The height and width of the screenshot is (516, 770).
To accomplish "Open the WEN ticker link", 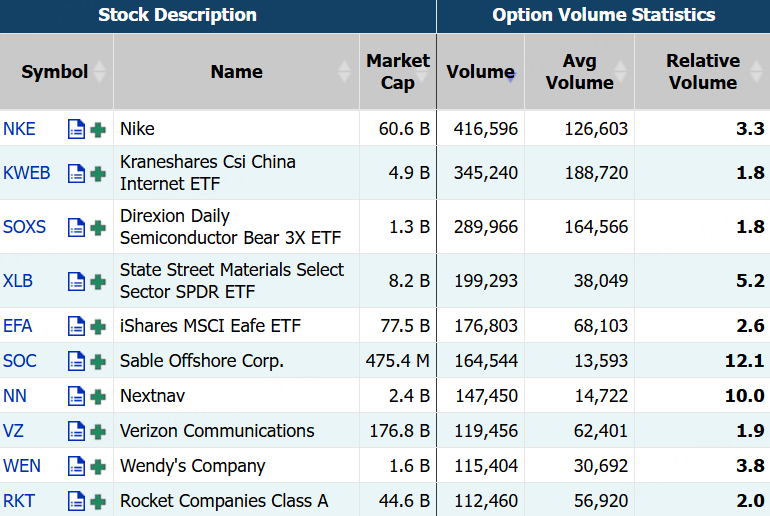I will point(22,466).
